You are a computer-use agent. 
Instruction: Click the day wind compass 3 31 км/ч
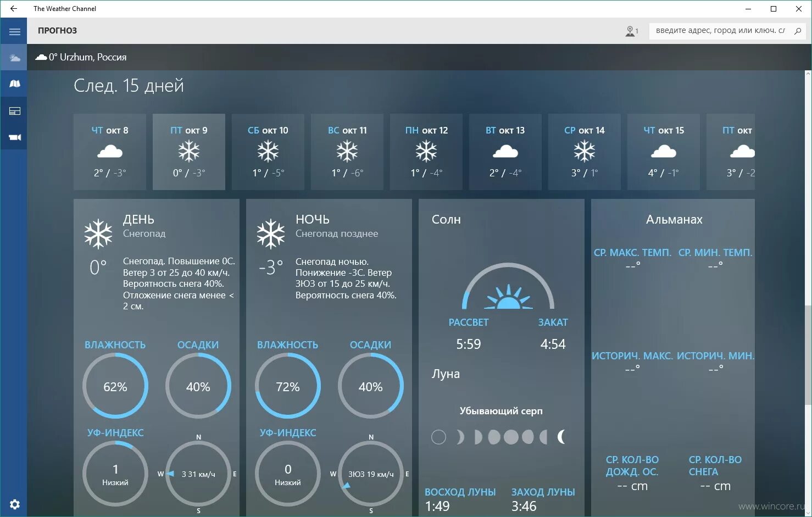pyautogui.click(x=198, y=474)
